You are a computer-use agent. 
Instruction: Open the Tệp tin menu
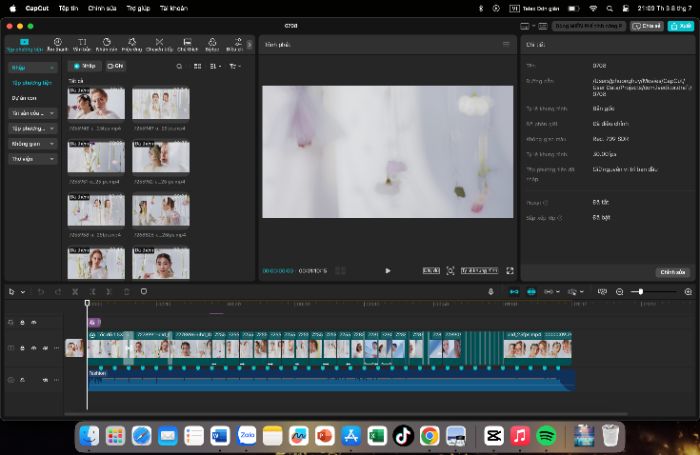(68, 8)
